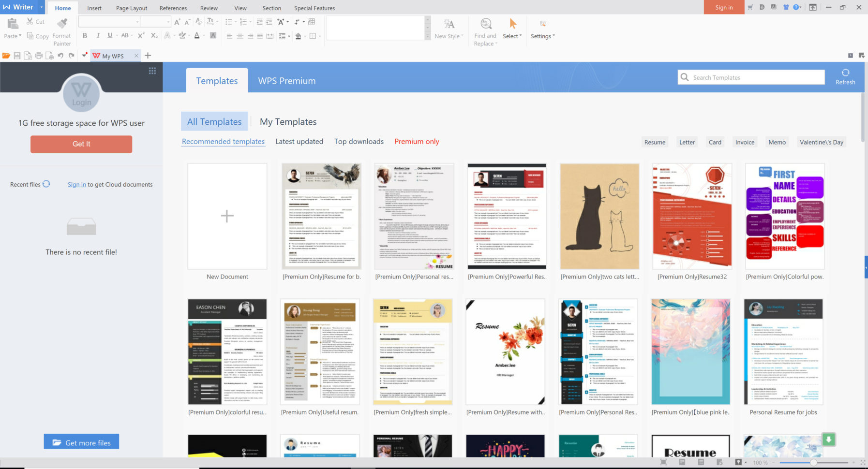Click the Highlight color swatch
The width and height of the screenshot is (868, 469).
click(x=182, y=36)
